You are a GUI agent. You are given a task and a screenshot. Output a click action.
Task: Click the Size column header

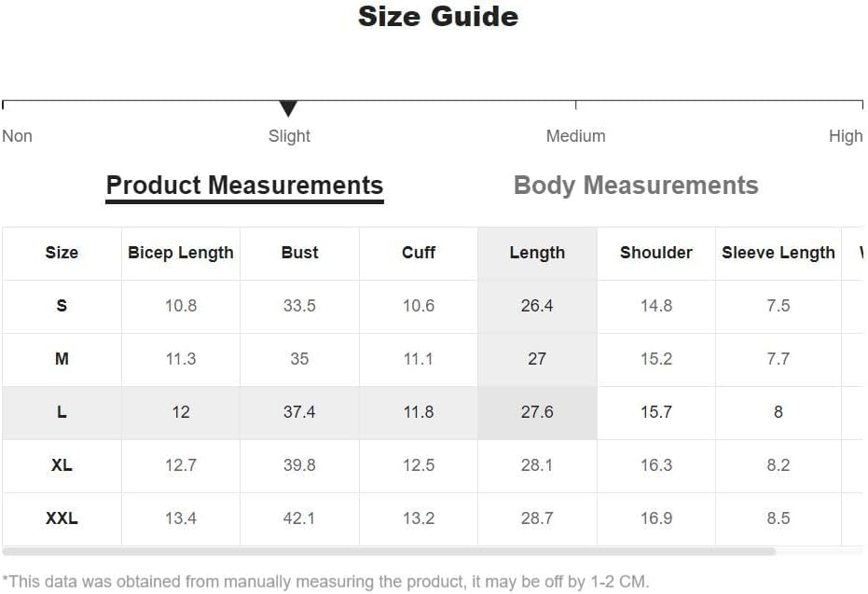coord(62,253)
